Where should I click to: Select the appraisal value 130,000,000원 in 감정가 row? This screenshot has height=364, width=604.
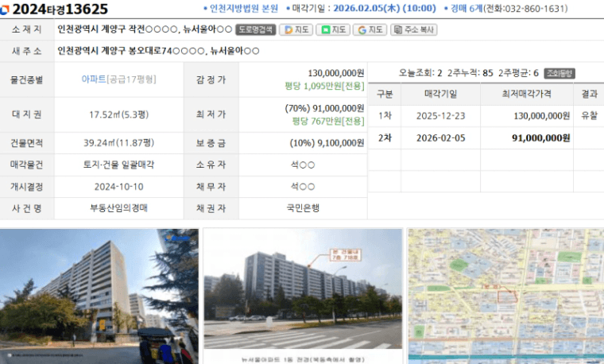[336, 73]
